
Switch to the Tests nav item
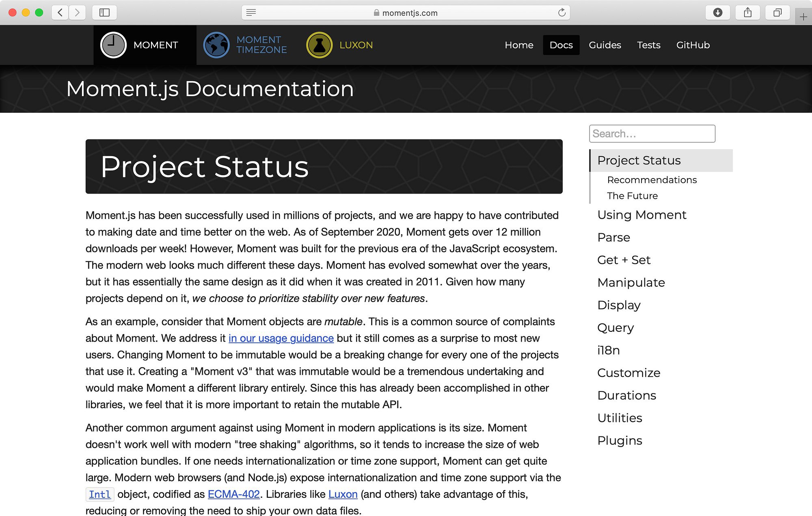[648, 45]
